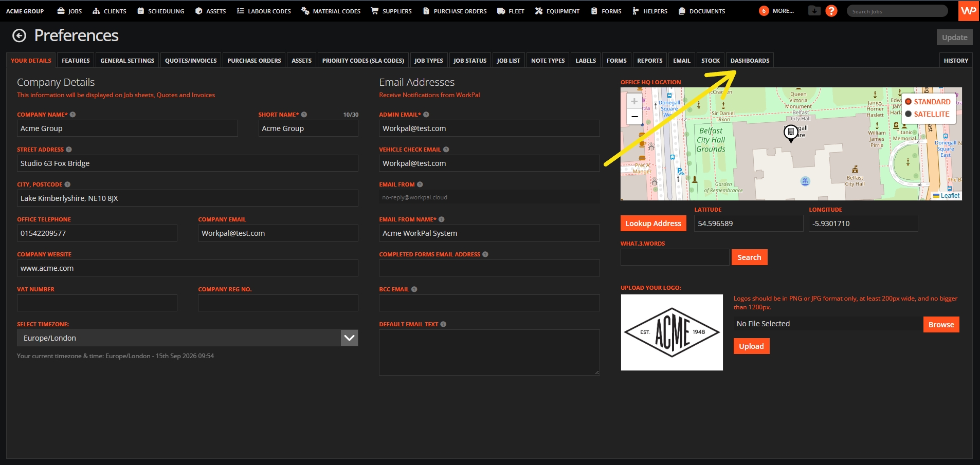Show info tooltip for Company Name
Image resolution: width=980 pixels, height=465 pixels.
pyautogui.click(x=72, y=115)
